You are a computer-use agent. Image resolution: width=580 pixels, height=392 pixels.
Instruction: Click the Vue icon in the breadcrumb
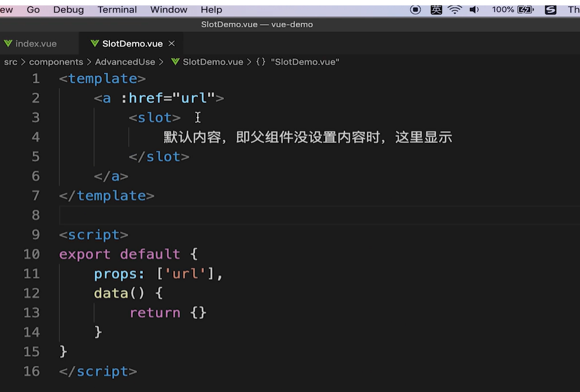click(175, 62)
